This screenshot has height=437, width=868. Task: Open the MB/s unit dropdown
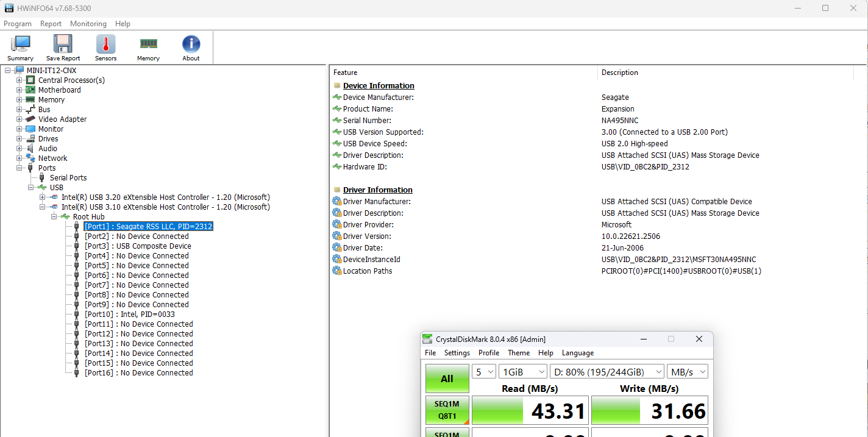[x=688, y=371]
